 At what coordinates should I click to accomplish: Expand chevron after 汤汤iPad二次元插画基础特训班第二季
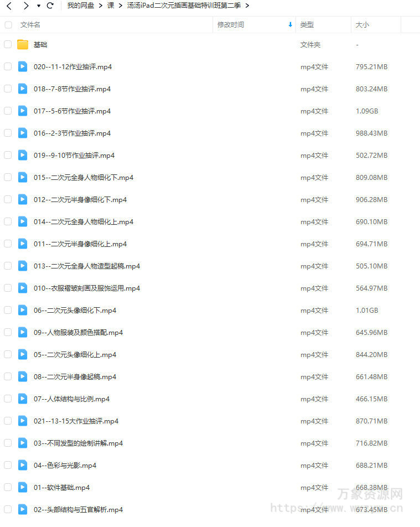[x=247, y=6]
